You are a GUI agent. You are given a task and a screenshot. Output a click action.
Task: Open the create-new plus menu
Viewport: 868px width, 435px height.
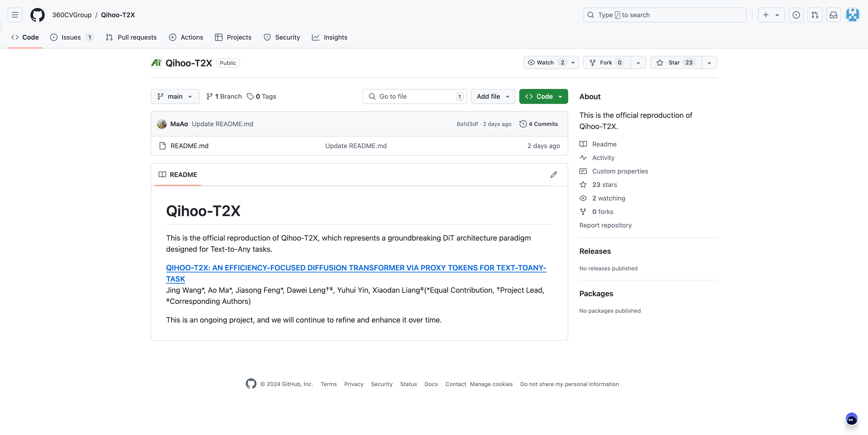tap(771, 15)
